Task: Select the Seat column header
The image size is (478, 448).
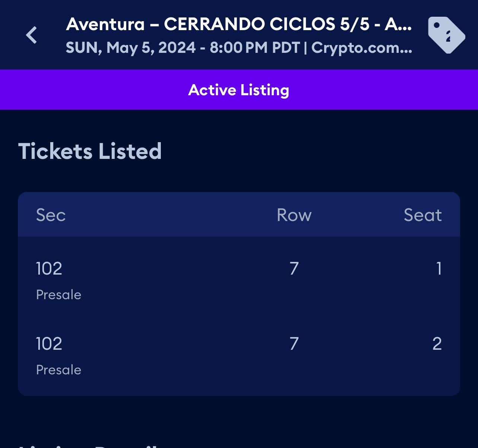Action: click(x=423, y=215)
